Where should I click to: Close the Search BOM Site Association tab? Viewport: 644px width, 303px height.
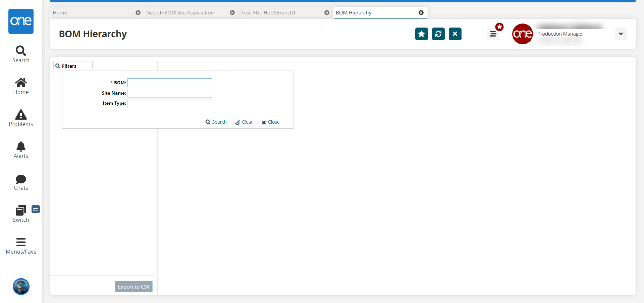[232, 13]
